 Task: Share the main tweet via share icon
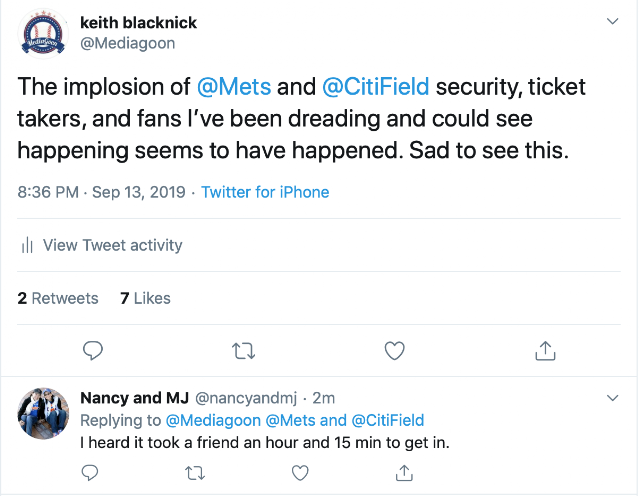pos(545,351)
